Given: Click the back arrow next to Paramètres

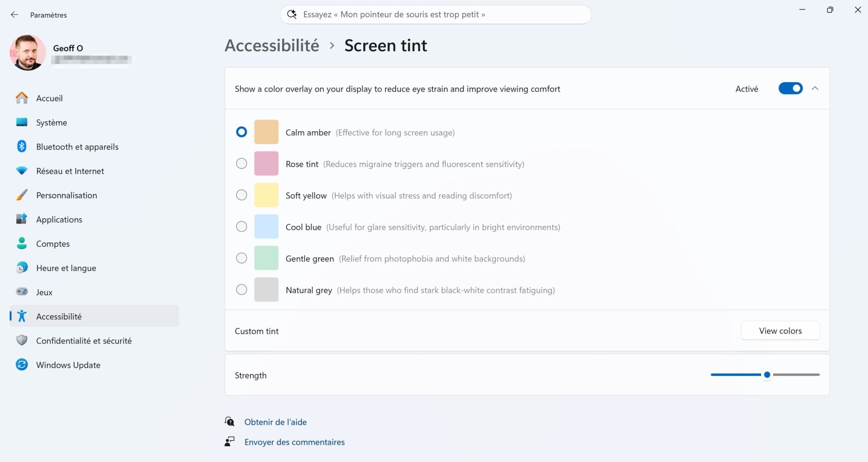Looking at the screenshot, I should (14, 14).
